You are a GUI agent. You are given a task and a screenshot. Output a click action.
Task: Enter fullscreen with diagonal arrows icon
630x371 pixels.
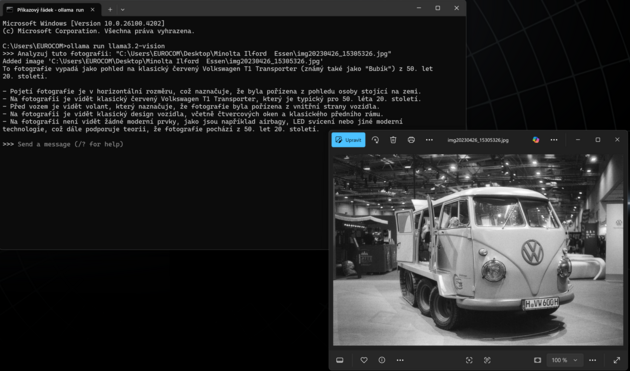click(617, 360)
